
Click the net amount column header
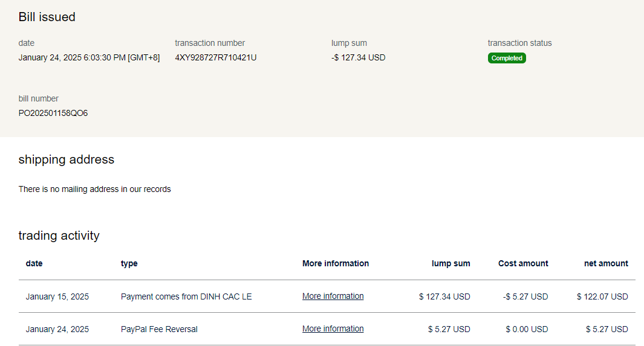[x=606, y=263]
